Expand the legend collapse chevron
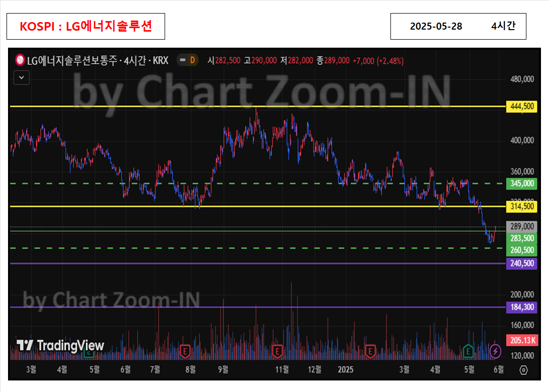 click(22, 78)
